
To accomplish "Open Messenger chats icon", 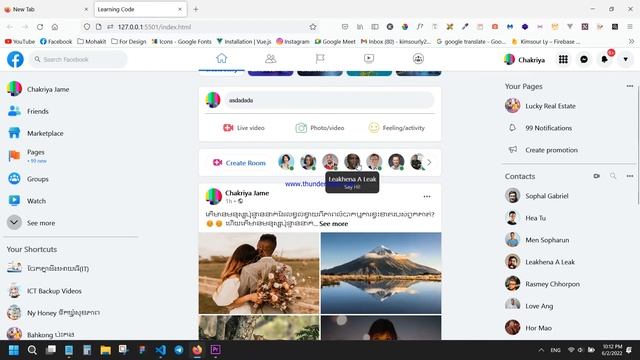I will (584, 60).
